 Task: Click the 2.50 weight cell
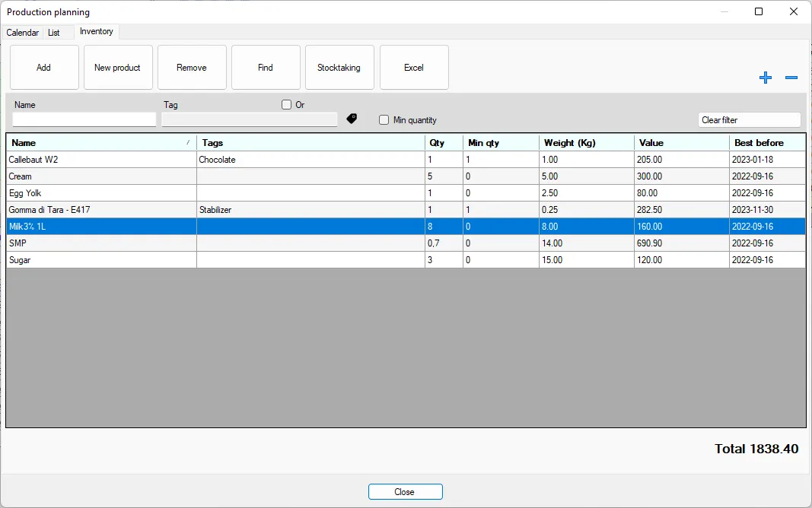pyautogui.click(x=586, y=193)
